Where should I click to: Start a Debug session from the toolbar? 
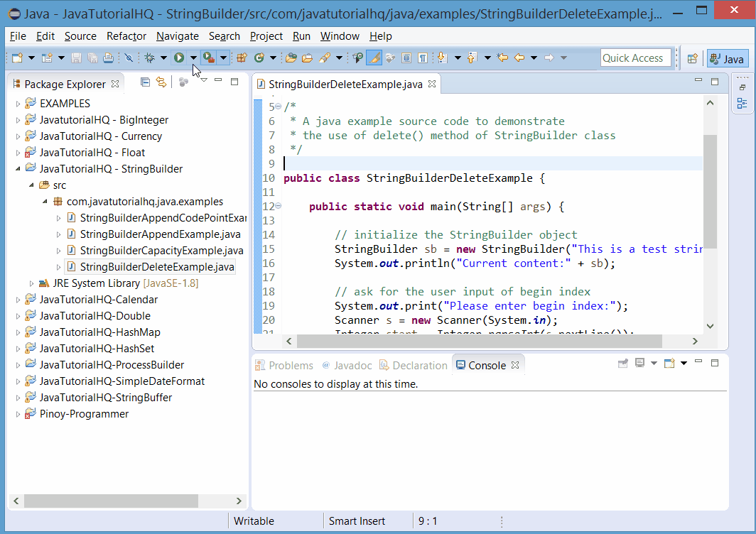[148, 58]
